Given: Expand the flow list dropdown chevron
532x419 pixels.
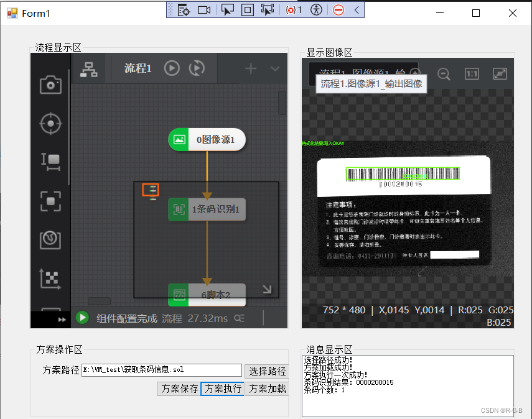Looking at the screenshot, I should 275,69.
